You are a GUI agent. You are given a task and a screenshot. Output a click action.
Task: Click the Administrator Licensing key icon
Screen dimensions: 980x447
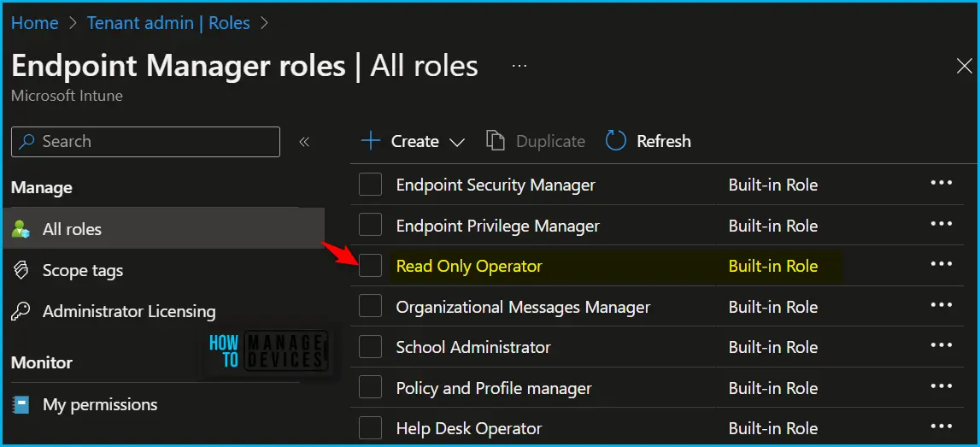tap(21, 311)
